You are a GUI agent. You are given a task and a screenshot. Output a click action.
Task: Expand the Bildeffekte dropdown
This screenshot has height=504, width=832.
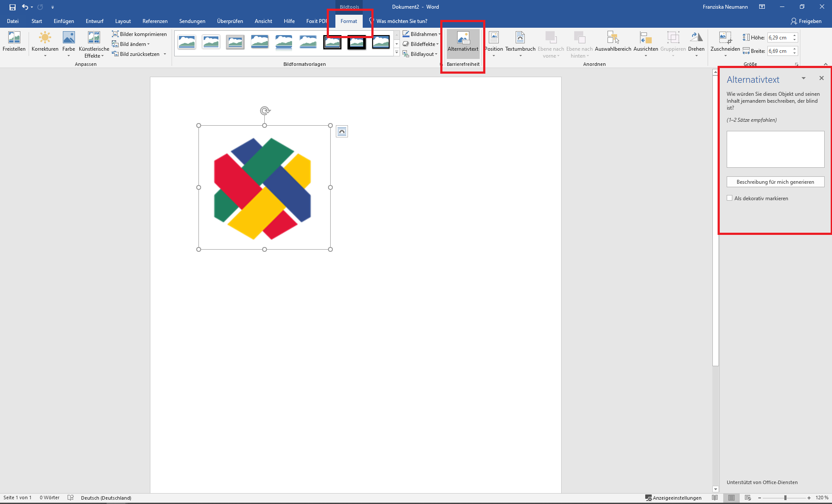[423, 44]
